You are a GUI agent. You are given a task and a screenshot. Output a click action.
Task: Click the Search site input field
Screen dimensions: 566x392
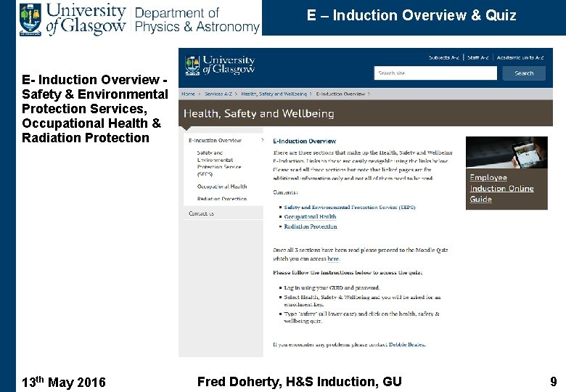(x=435, y=73)
